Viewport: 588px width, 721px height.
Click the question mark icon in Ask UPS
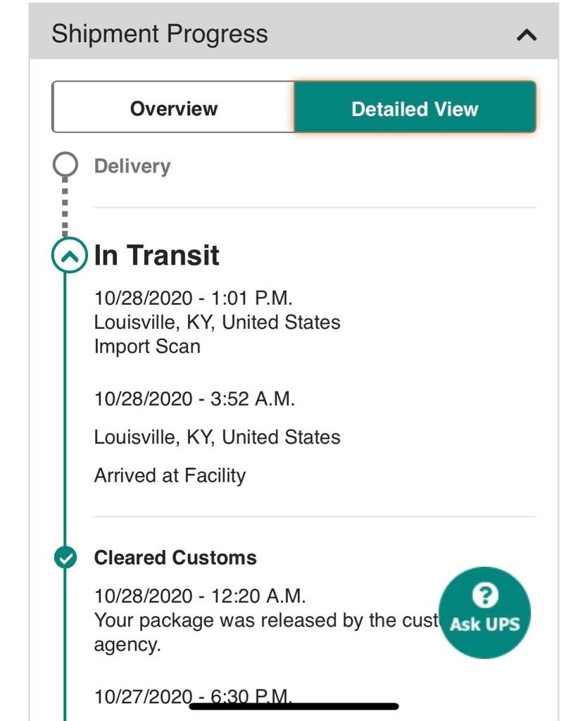(485, 595)
